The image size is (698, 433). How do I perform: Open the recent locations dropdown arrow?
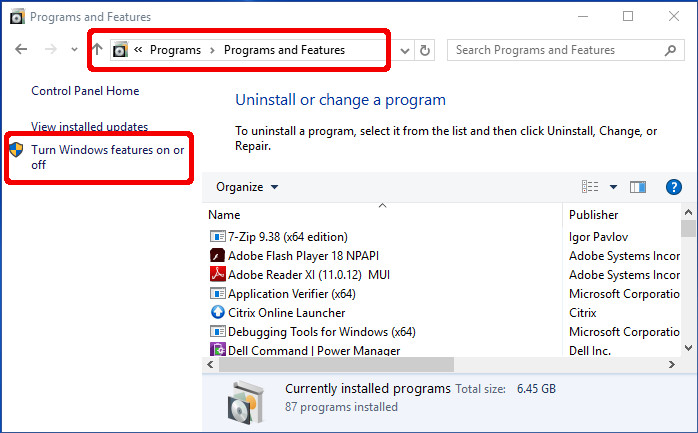tap(74, 50)
